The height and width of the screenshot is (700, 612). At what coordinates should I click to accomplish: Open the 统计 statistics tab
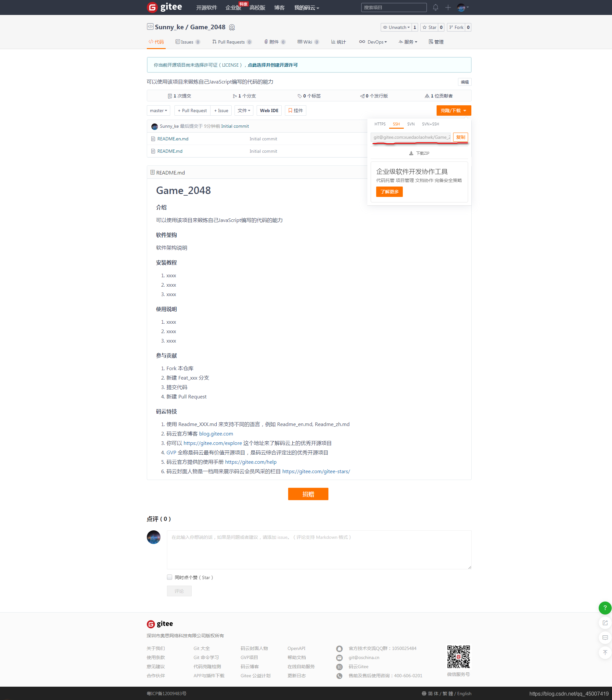[x=338, y=42]
